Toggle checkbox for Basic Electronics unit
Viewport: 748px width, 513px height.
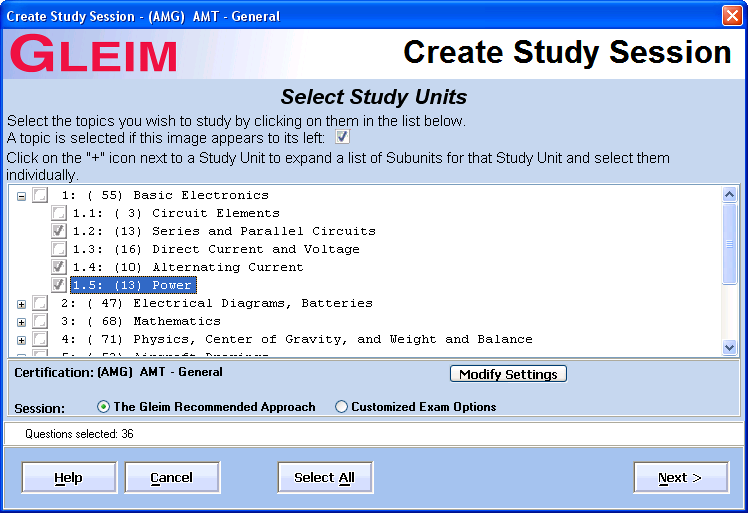(x=40, y=196)
